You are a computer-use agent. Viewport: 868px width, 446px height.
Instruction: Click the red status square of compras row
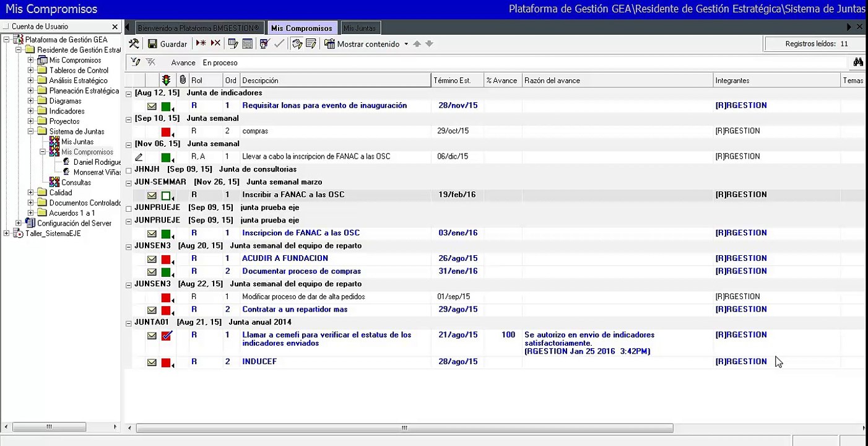(x=166, y=132)
